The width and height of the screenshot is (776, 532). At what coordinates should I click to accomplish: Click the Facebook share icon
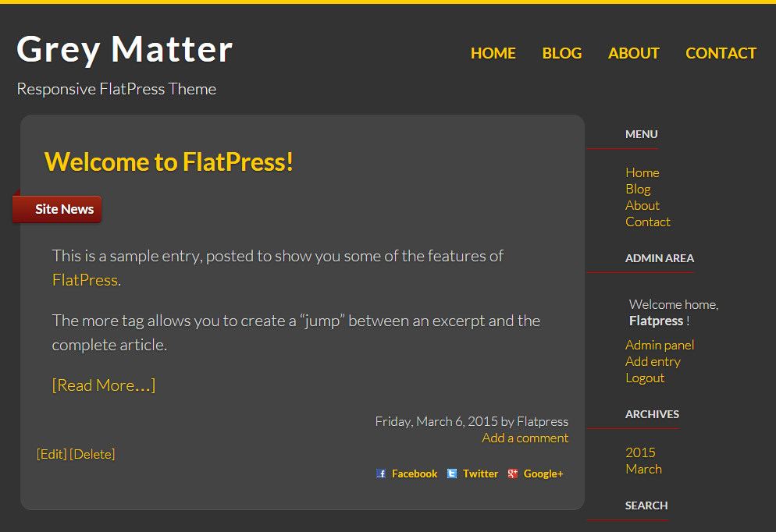pos(381,473)
